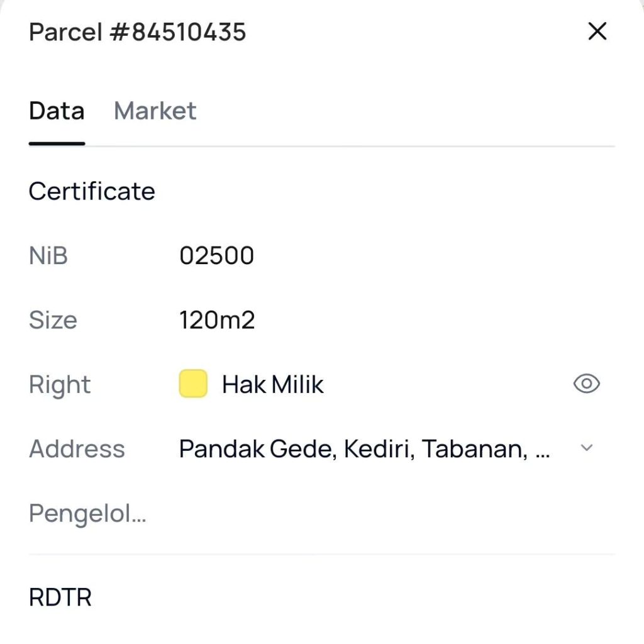Click the Size field label

(x=53, y=320)
